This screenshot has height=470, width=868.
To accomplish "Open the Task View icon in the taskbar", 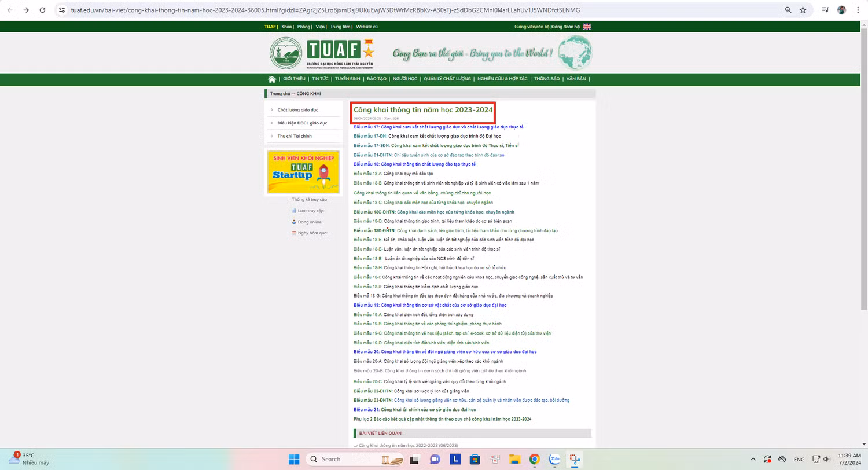I will pyautogui.click(x=414, y=459).
